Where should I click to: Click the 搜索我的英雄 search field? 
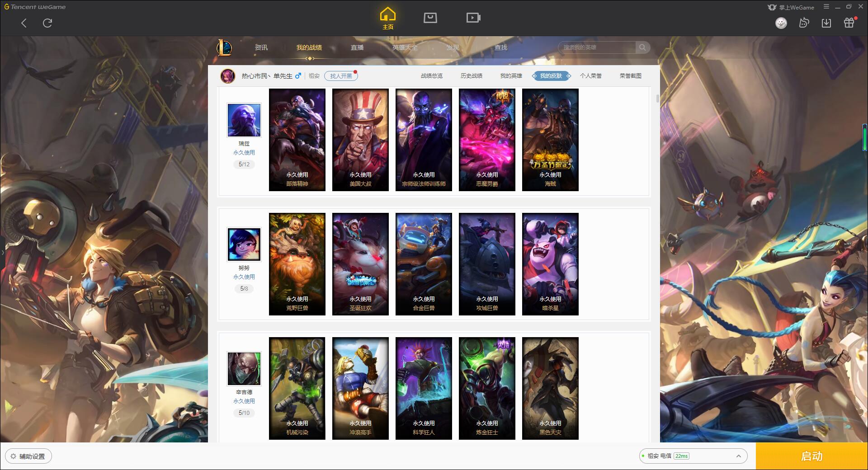[597, 47]
